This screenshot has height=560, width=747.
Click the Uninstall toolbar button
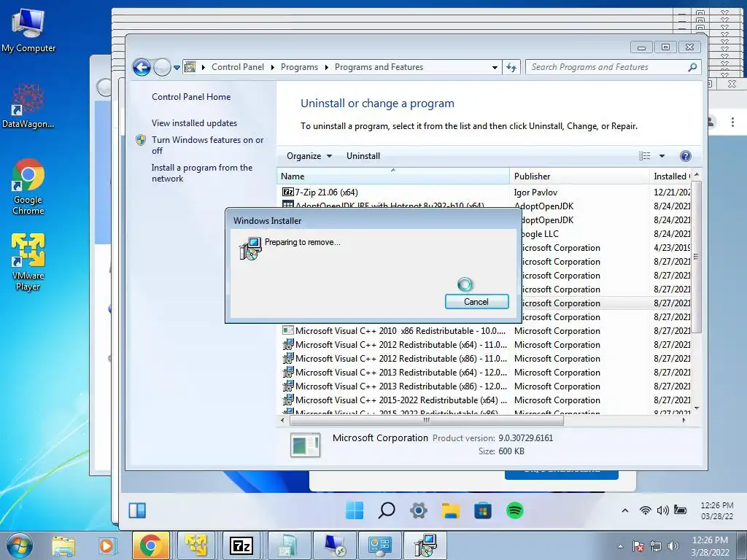363,156
